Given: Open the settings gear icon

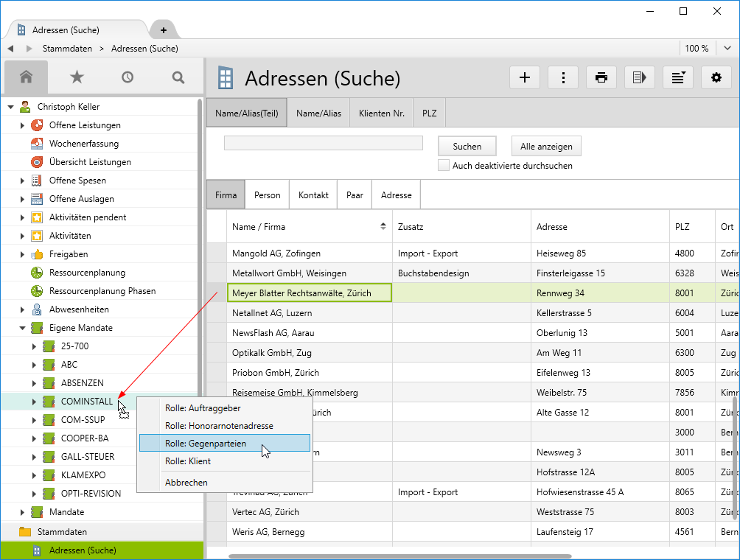Looking at the screenshot, I should click(x=716, y=77).
